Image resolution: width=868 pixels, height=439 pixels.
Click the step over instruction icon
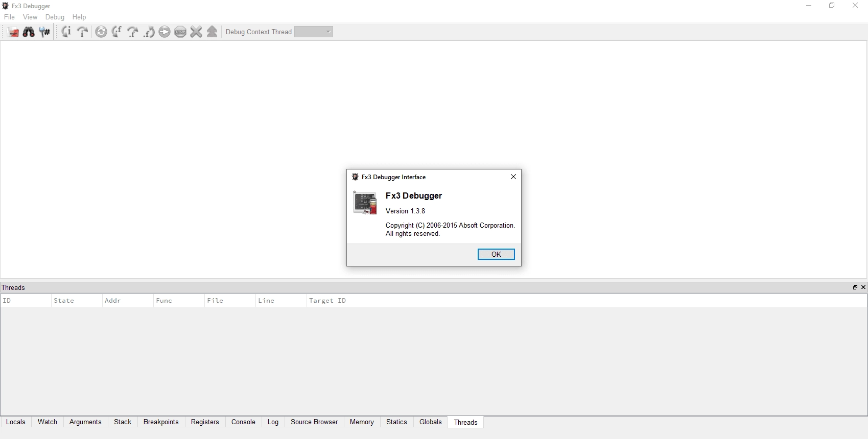(x=82, y=32)
